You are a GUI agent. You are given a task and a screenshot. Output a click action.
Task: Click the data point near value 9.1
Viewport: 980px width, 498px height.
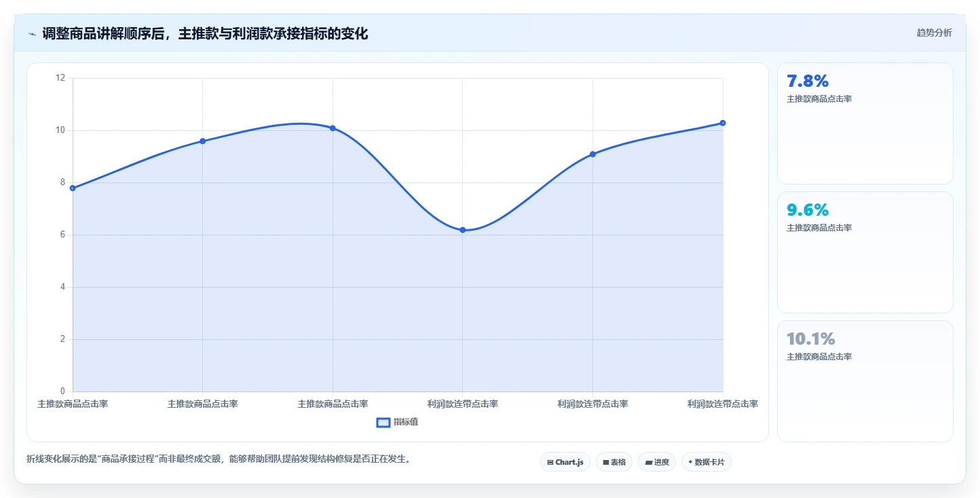(592, 154)
